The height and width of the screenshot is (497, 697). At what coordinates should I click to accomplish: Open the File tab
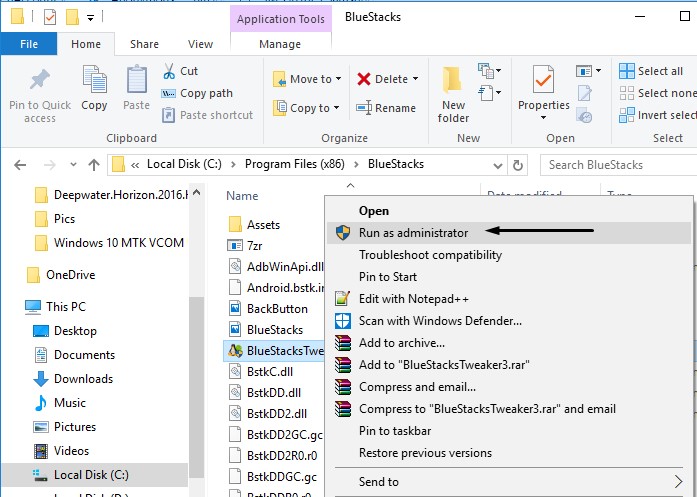29,44
